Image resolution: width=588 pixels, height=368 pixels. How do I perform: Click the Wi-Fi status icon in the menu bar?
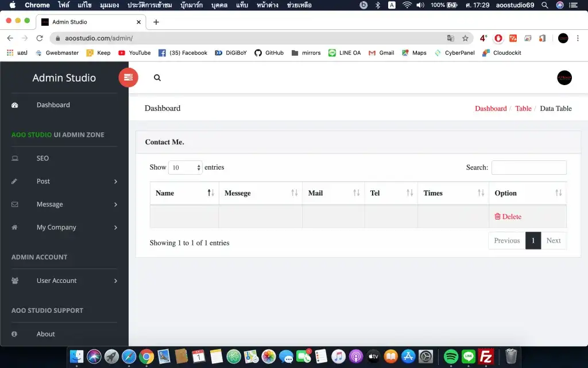407,5
